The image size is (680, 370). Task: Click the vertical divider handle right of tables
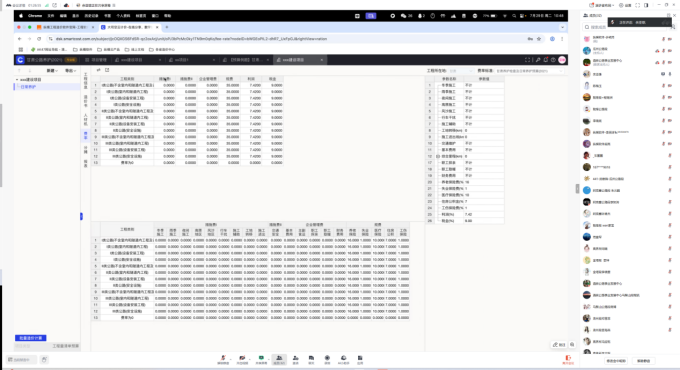pos(577,188)
